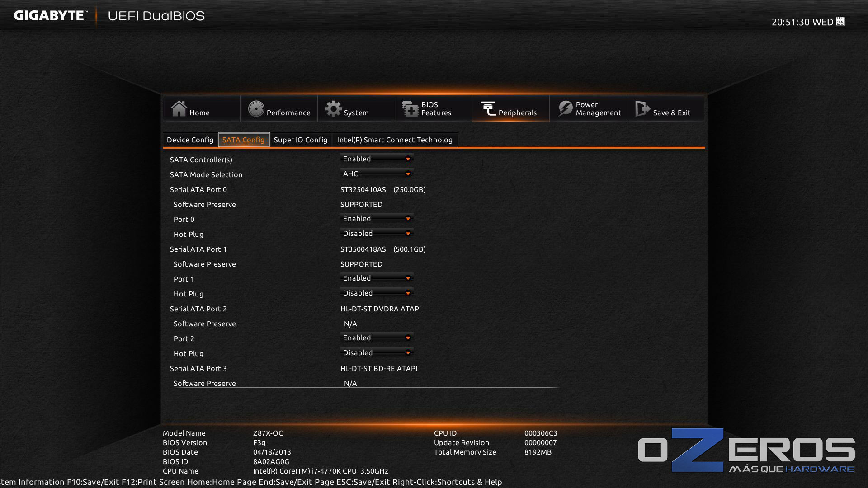Click drive name ST3250410AS (250.0GB)
Image resolution: width=868 pixels, height=488 pixels.
point(383,189)
